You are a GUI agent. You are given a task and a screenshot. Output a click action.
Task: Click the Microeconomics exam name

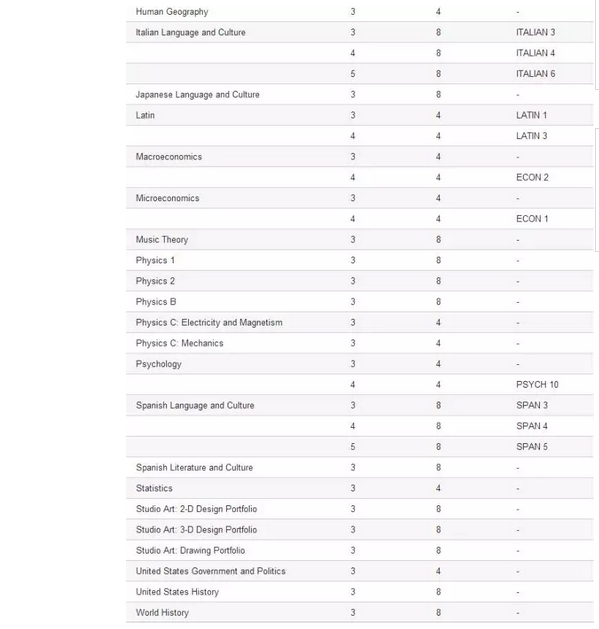(x=167, y=198)
